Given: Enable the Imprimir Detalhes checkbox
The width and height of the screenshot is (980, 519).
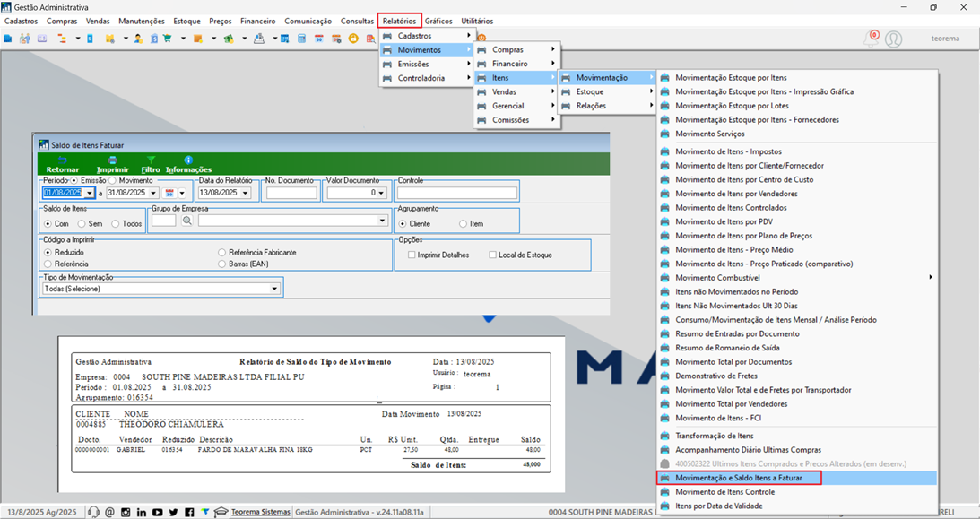Looking at the screenshot, I should coord(412,255).
